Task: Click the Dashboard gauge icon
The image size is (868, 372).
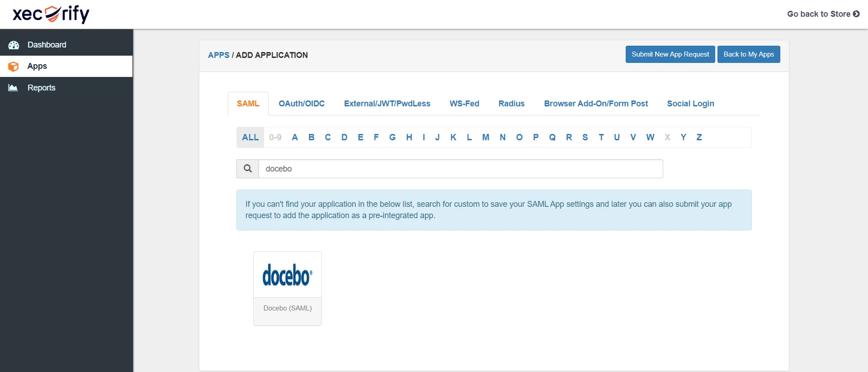Action: (x=14, y=45)
